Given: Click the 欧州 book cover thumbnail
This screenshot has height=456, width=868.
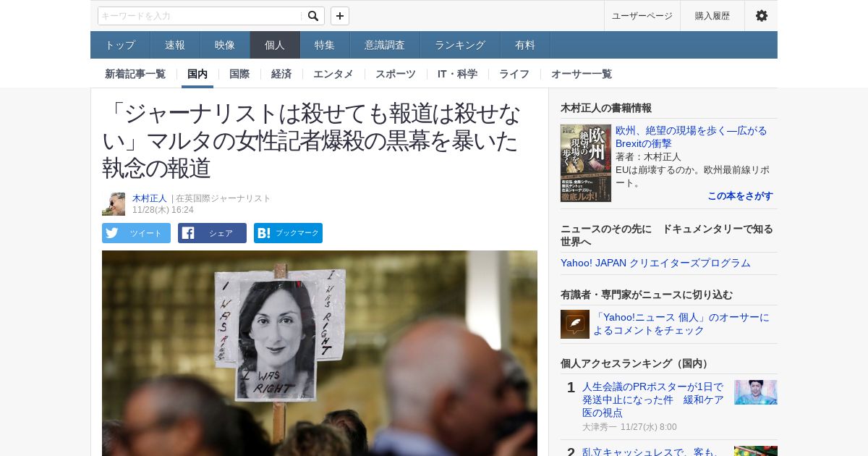Looking at the screenshot, I should click(586, 163).
